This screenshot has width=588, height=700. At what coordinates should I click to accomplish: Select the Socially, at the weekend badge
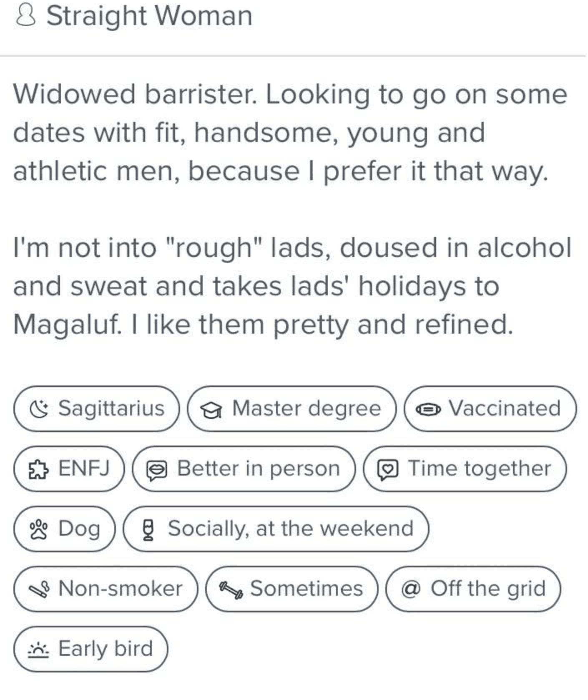(x=276, y=529)
